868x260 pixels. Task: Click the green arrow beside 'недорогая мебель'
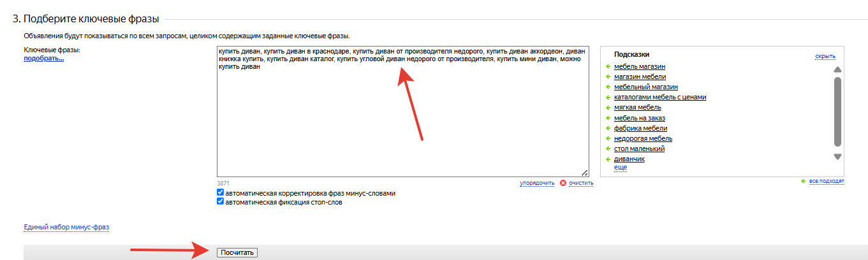(x=608, y=138)
